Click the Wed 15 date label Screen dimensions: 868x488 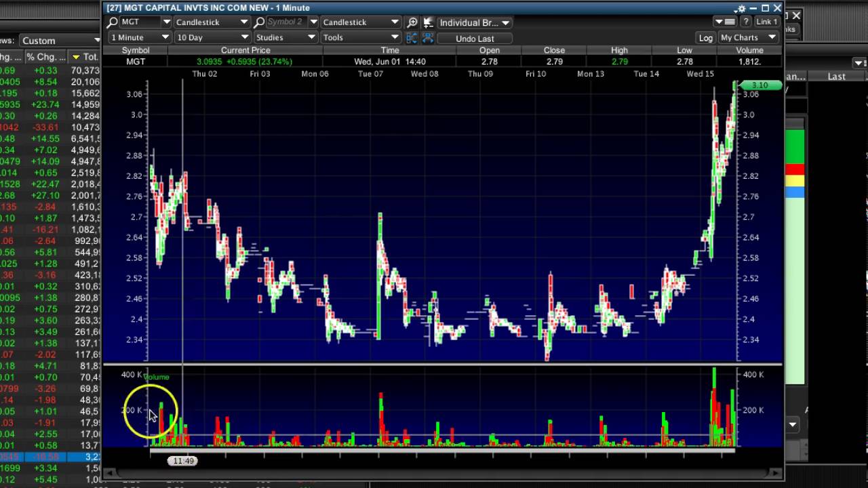pyautogui.click(x=700, y=73)
